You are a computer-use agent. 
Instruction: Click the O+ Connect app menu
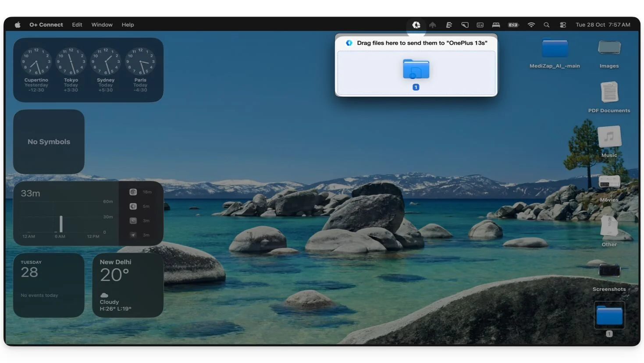pyautogui.click(x=46, y=25)
